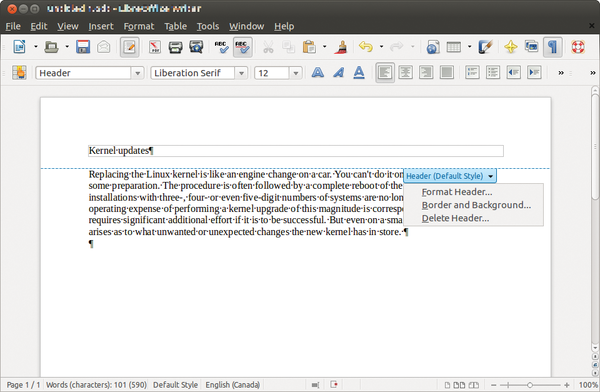The image size is (600, 392).
Task: Click English (Canada) language in status bar
Action: click(233, 385)
